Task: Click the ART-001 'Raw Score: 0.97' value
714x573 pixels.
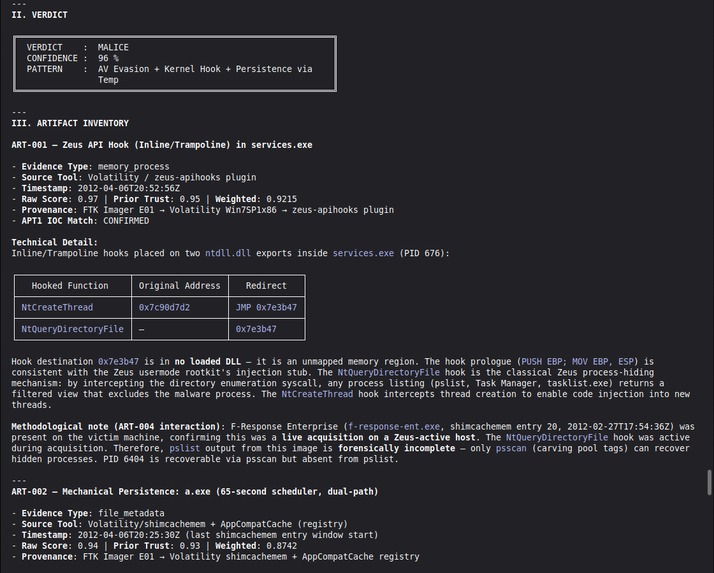Action: (60, 199)
